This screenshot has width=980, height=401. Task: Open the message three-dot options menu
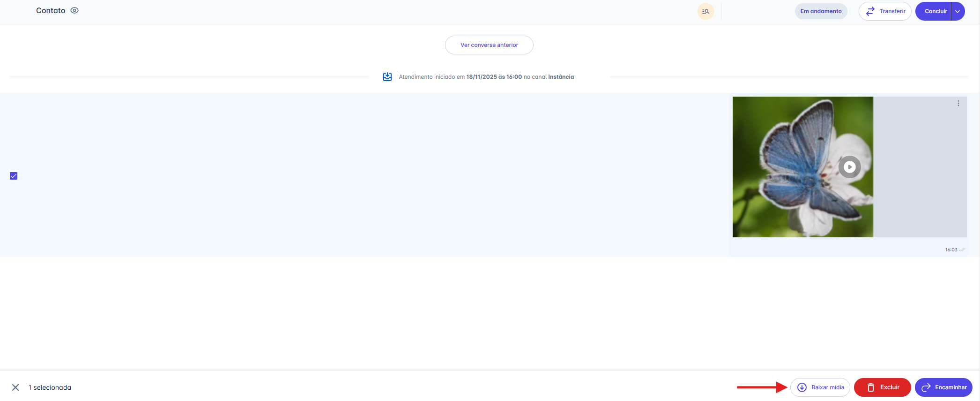(958, 103)
